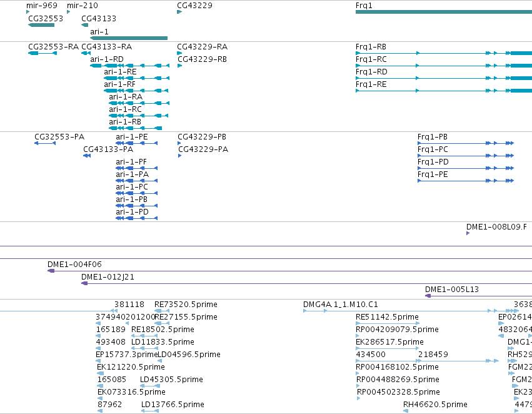Select the CG43229-PA protein feature
The image size is (532, 414).
pyautogui.click(x=180, y=156)
